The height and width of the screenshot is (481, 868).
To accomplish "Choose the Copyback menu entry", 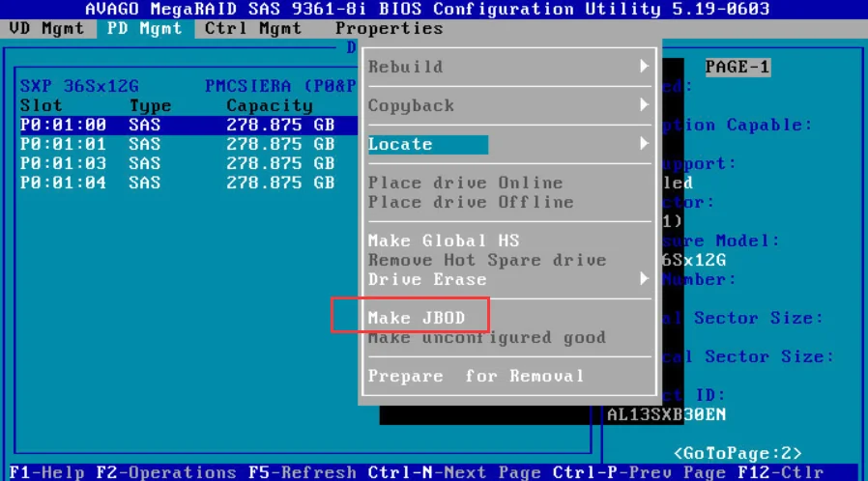I will [412, 105].
